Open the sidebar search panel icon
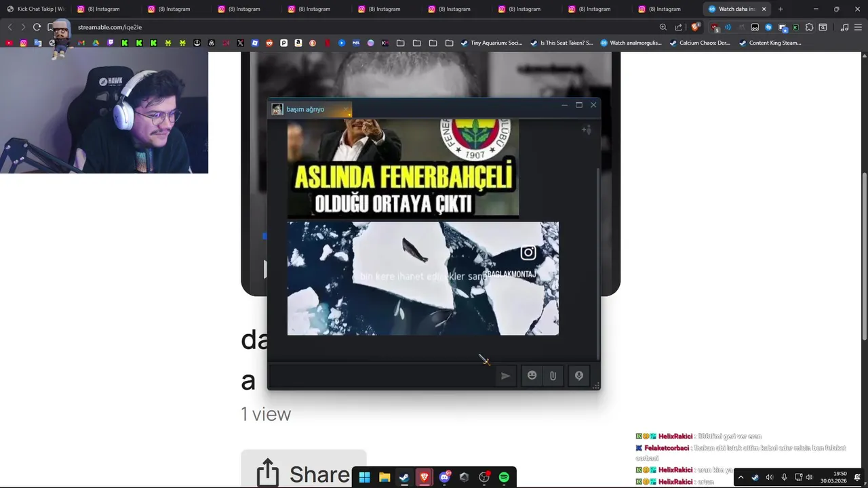 pos(823,27)
